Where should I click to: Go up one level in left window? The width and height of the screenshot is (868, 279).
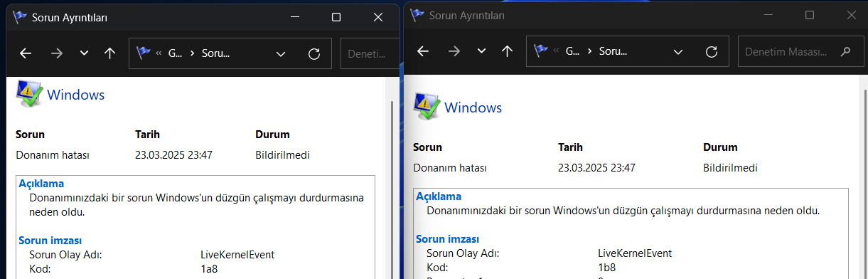(x=109, y=53)
